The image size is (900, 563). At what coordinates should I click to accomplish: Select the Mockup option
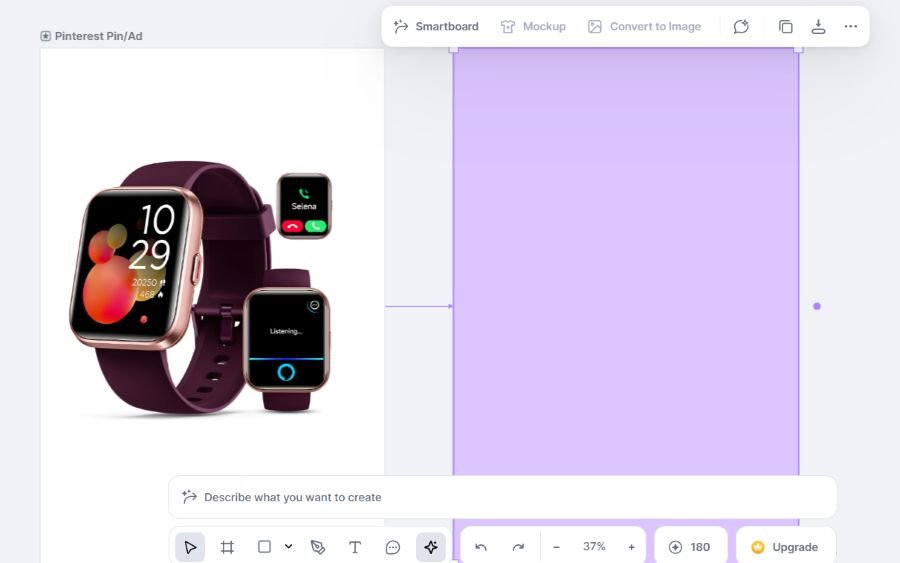pyautogui.click(x=533, y=26)
